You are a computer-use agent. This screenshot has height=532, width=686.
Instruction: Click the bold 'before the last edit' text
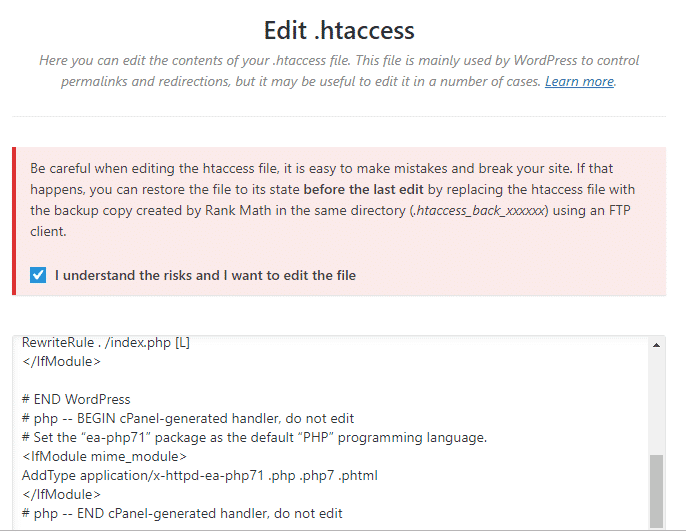click(x=364, y=189)
